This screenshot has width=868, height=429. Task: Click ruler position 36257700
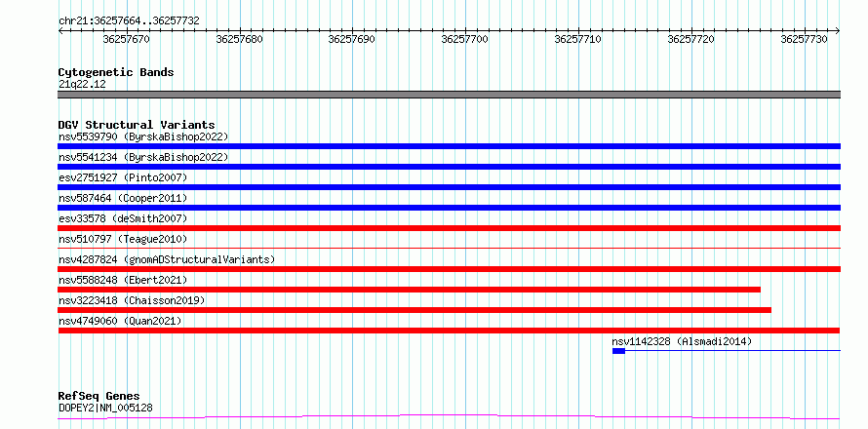(x=465, y=39)
